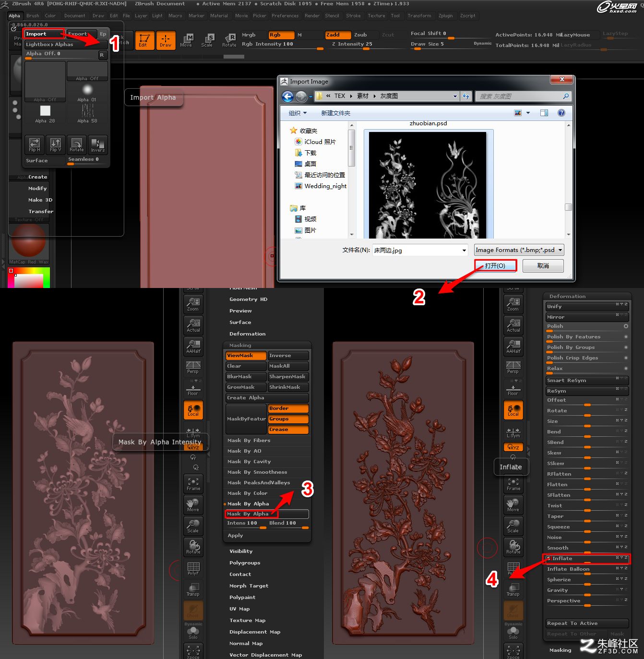Open the 文件名 combo box arrow
The image size is (644, 659).
click(464, 250)
